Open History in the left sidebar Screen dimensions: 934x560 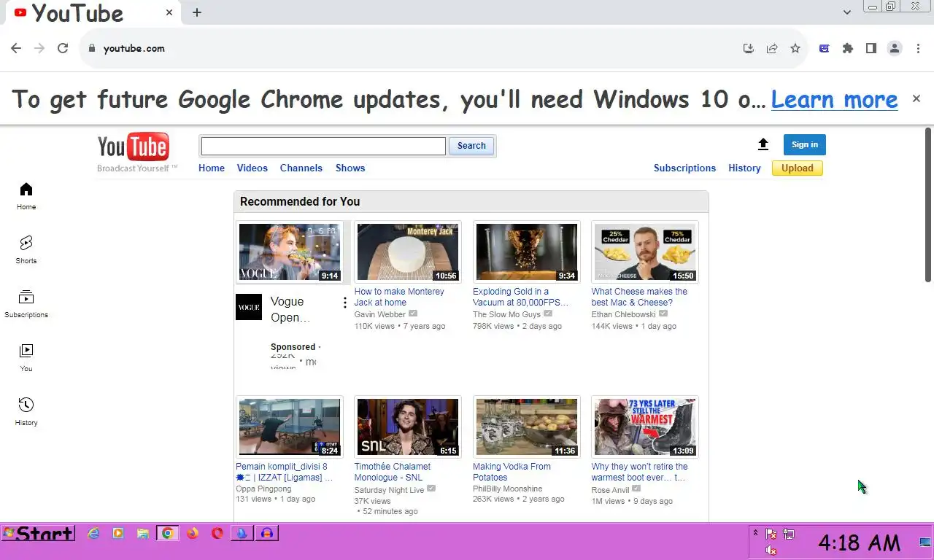26,412
